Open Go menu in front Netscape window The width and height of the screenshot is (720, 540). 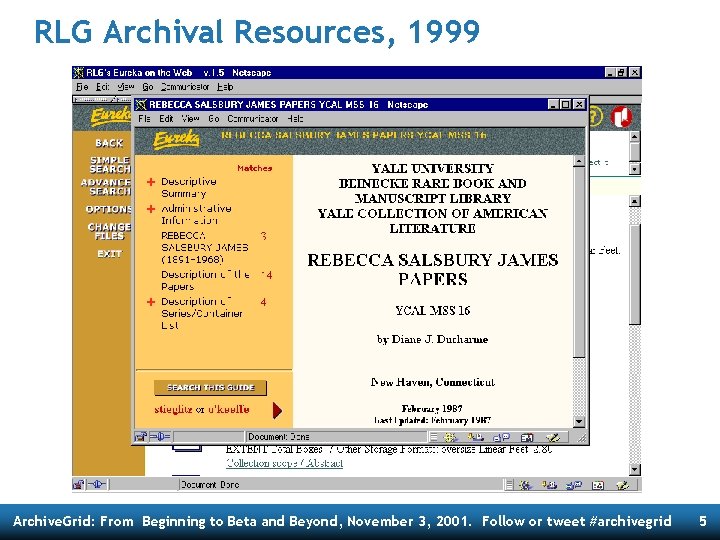(x=214, y=118)
